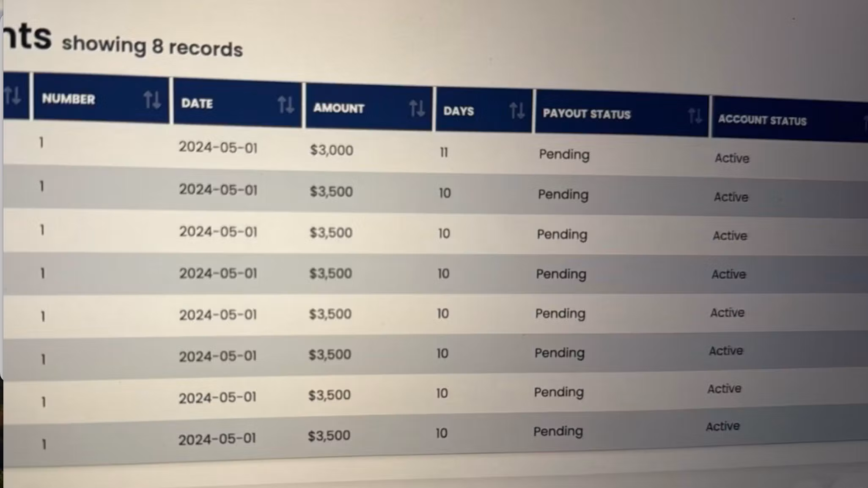Click the 'showing 8 records' text
Screen dimensions: 868x488
[152, 46]
